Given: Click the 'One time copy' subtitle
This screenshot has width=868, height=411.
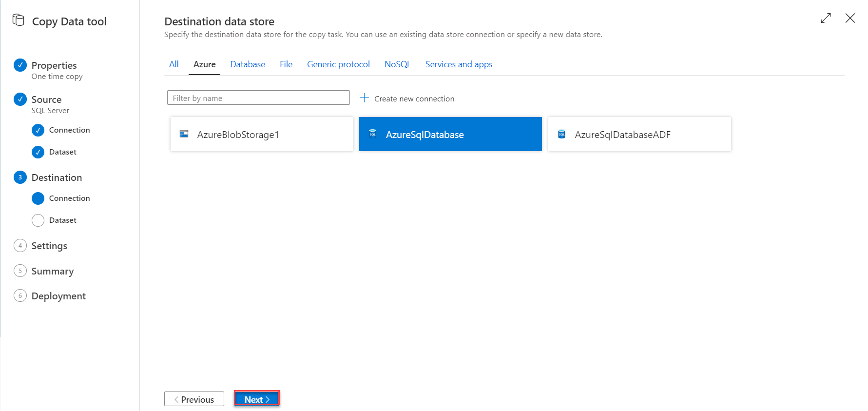Looking at the screenshot, I should click(x=57, y=77).
